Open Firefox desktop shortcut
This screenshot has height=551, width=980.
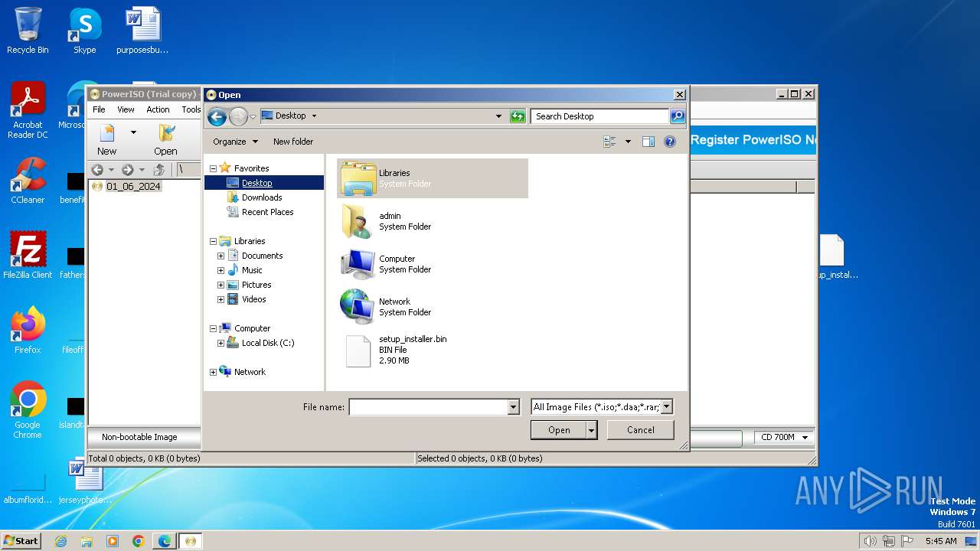pos(28,330)
